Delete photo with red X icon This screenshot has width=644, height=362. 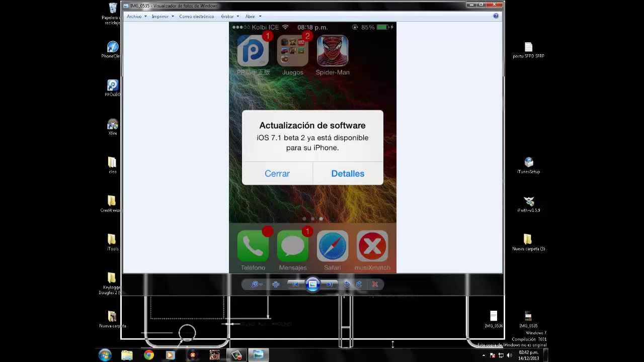pos(375,284)
